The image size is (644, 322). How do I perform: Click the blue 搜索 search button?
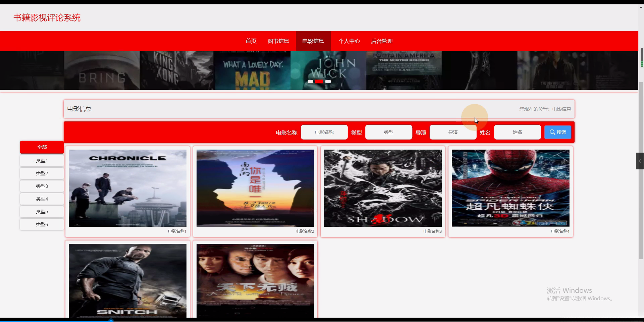pos(557,132)
